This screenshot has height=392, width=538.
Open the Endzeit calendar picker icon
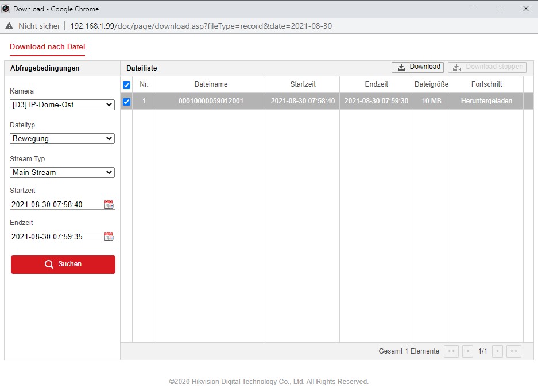pyautogui.click(x=109, y=236)
